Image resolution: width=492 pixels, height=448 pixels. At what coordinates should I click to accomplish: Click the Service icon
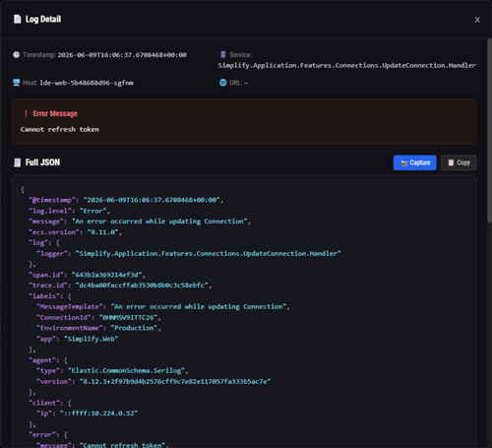tap(223, 54)
